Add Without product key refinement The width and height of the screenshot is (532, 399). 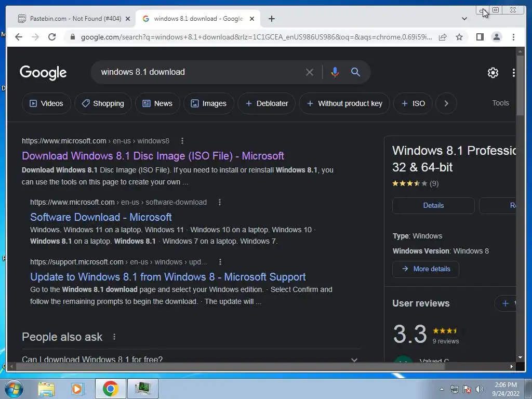click(344, 103)
